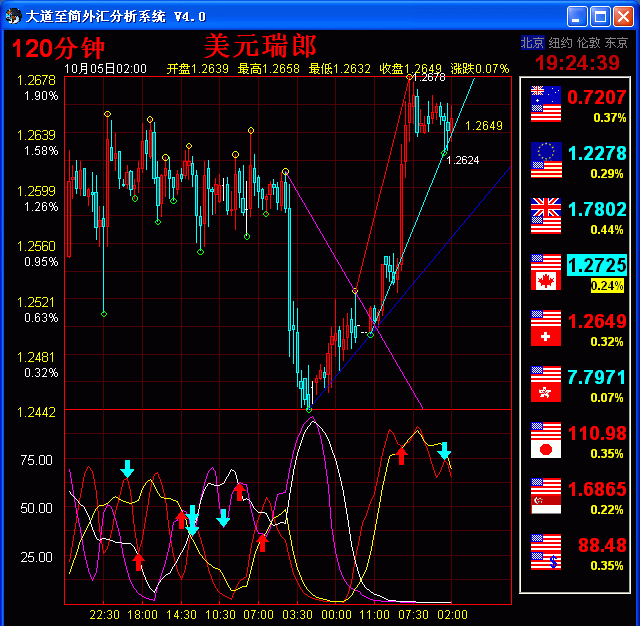640x626 pixels.
Task: Open the 1.2649 quote in the sidebar
Action: coord(597,321)
